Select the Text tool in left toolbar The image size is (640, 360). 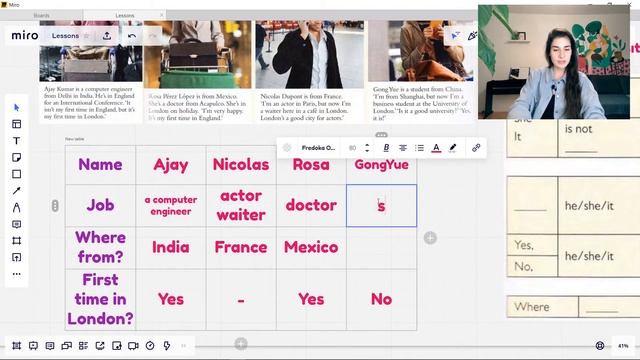click(16, 141)
